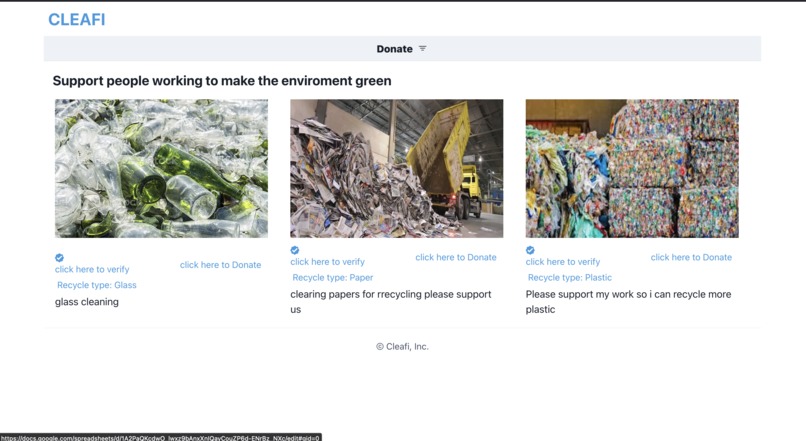Viewport: 806px width, 441px height.
Task: Click the 'clearing papers for rrecycling' description
Action: click(x=391, y=302)
